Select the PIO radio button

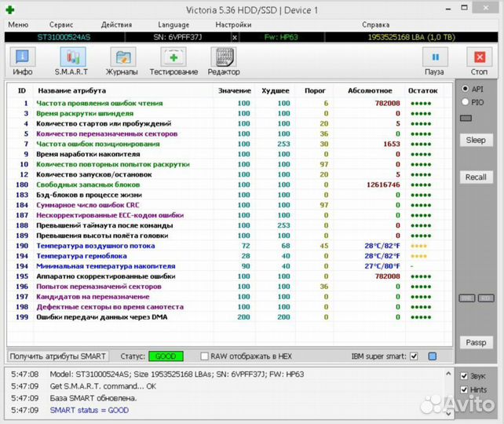465,102
